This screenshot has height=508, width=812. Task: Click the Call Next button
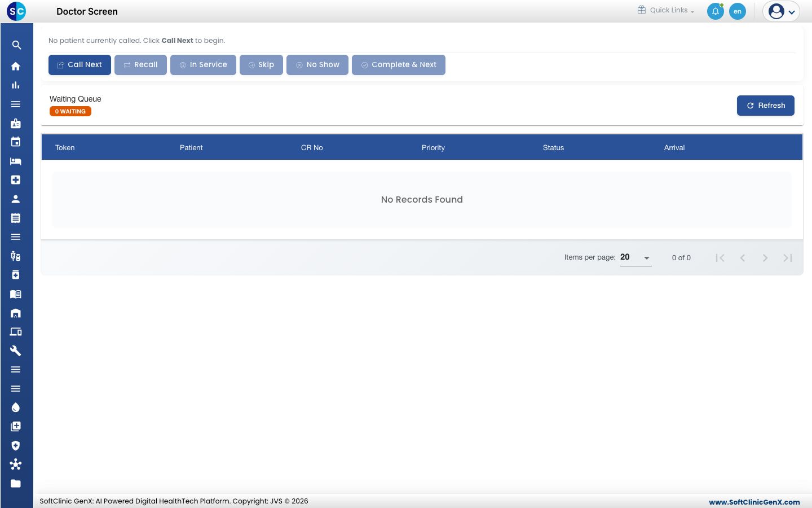(80, 65)
